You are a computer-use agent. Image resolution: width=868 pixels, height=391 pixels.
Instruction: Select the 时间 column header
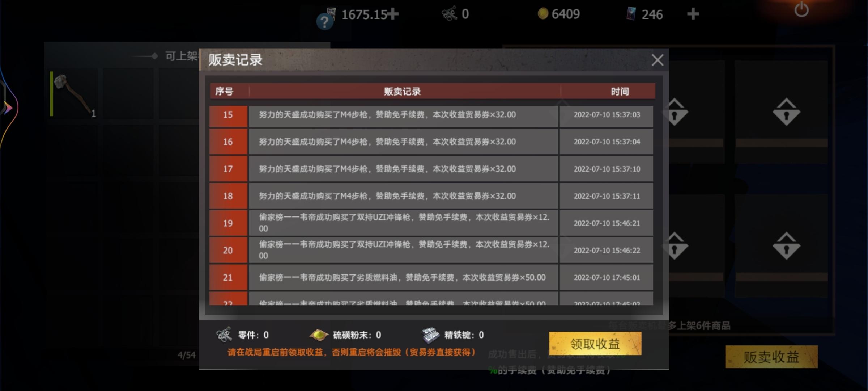620,91
